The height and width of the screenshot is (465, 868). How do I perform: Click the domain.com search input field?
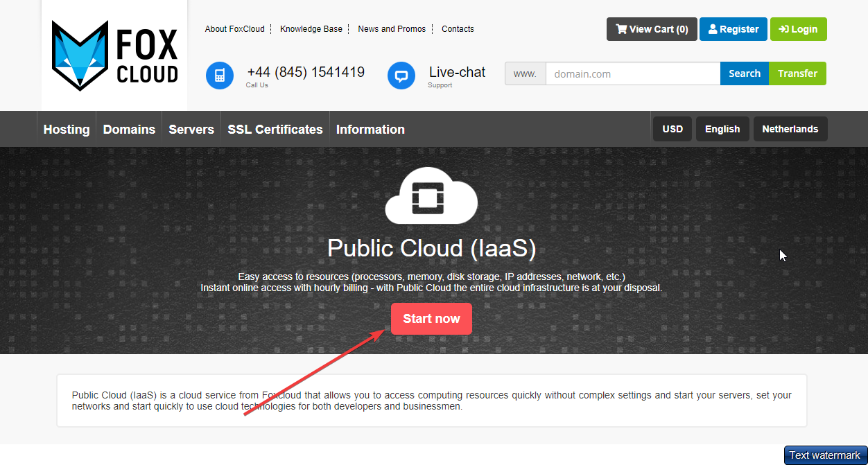632,73
